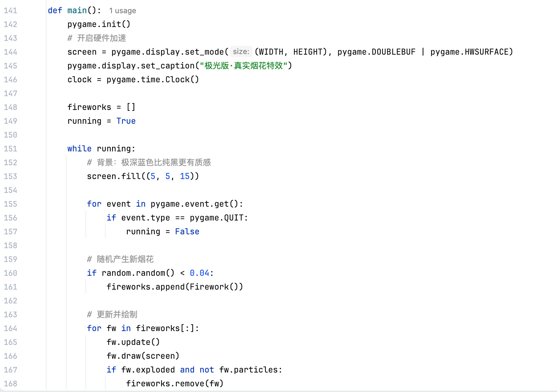Click the comment '# 背景：极深蓝色比纯黑更有质感'
This screenshot has width=557, height=392.
tap(149, 163)
